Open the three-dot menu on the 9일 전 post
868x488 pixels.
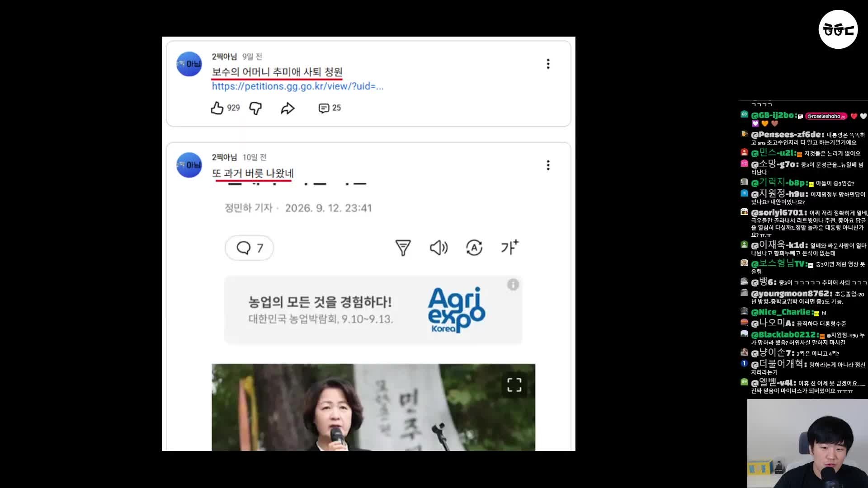click(x=548, y=64)
